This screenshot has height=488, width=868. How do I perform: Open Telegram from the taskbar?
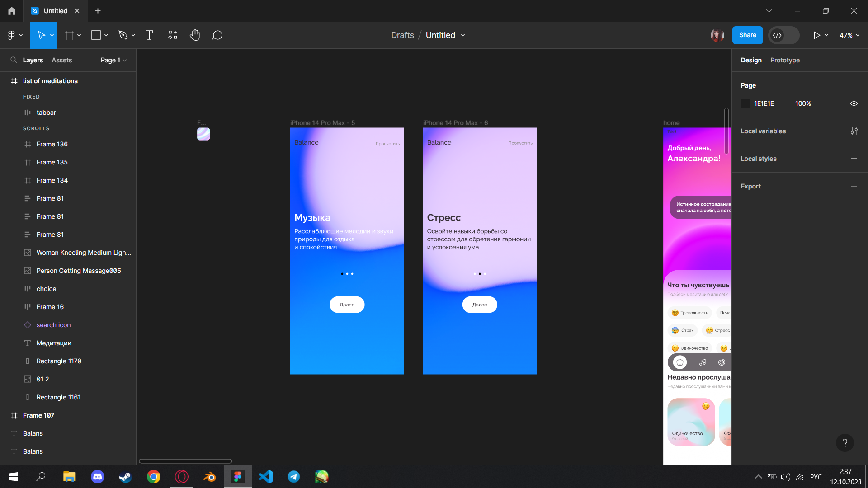click(x=294, y=477)
